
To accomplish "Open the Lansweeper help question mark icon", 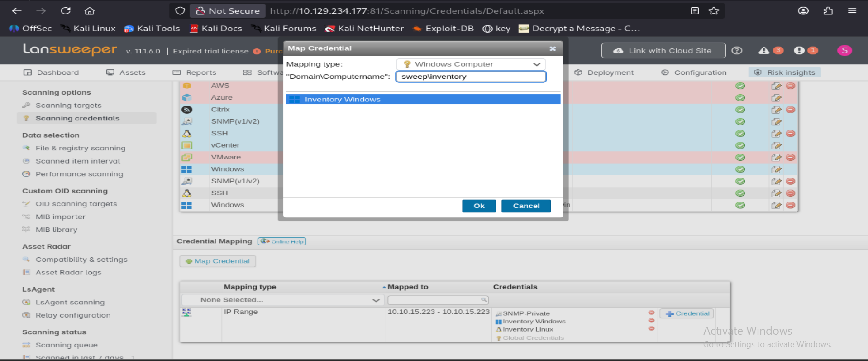I will pos(737,50).
